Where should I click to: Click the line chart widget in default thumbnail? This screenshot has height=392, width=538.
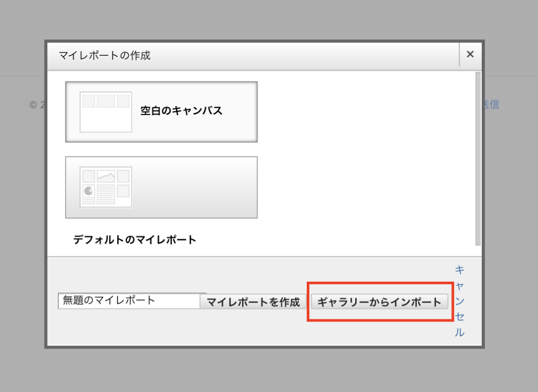tap(106, 176)
